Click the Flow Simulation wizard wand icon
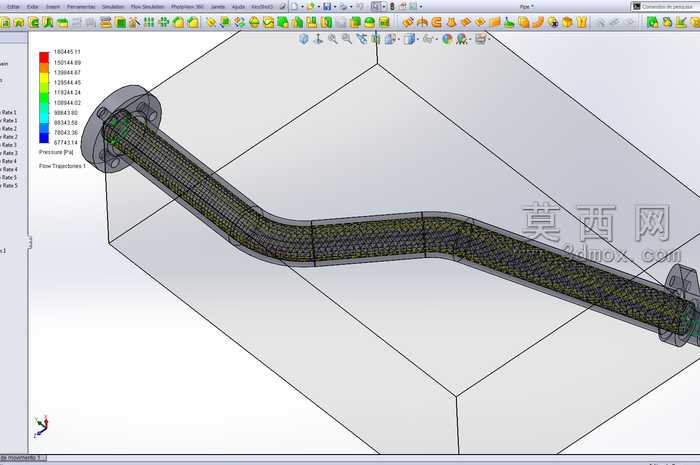700x465 pixels. [x=134, y=22]
